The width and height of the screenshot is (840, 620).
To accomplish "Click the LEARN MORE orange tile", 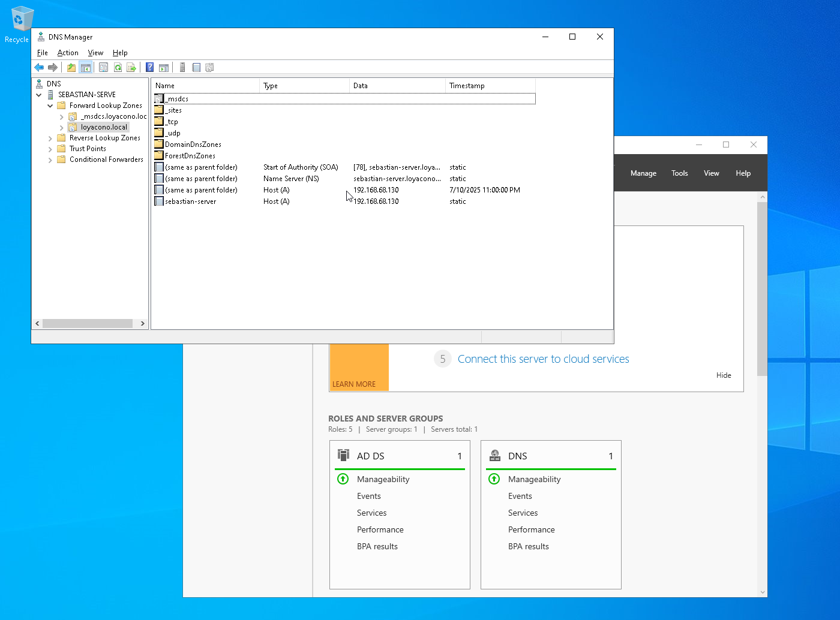I will 359,367.
